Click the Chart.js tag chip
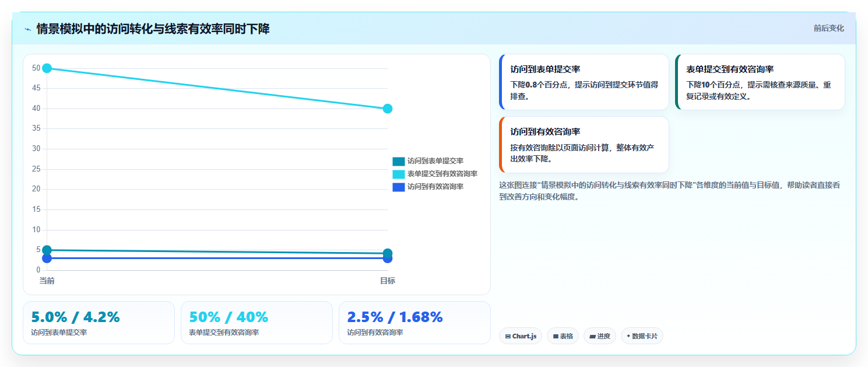 coord(521,336)
